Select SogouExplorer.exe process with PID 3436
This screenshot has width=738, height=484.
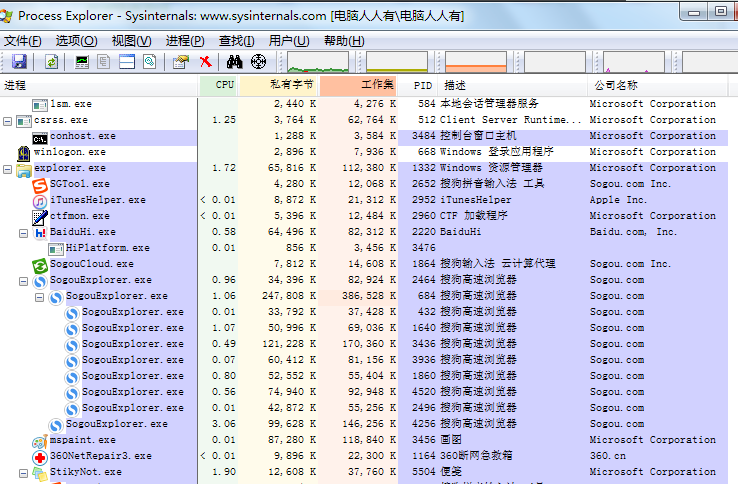(364, 344)
